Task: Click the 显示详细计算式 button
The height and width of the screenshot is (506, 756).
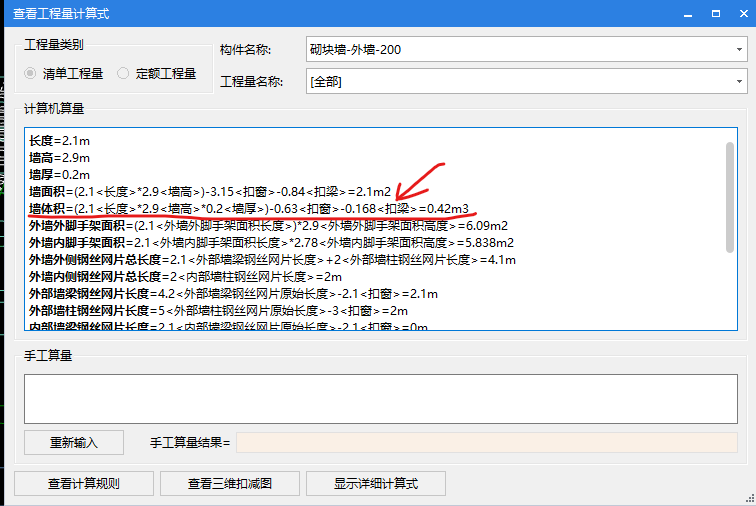Action: [x=376, y=483]
